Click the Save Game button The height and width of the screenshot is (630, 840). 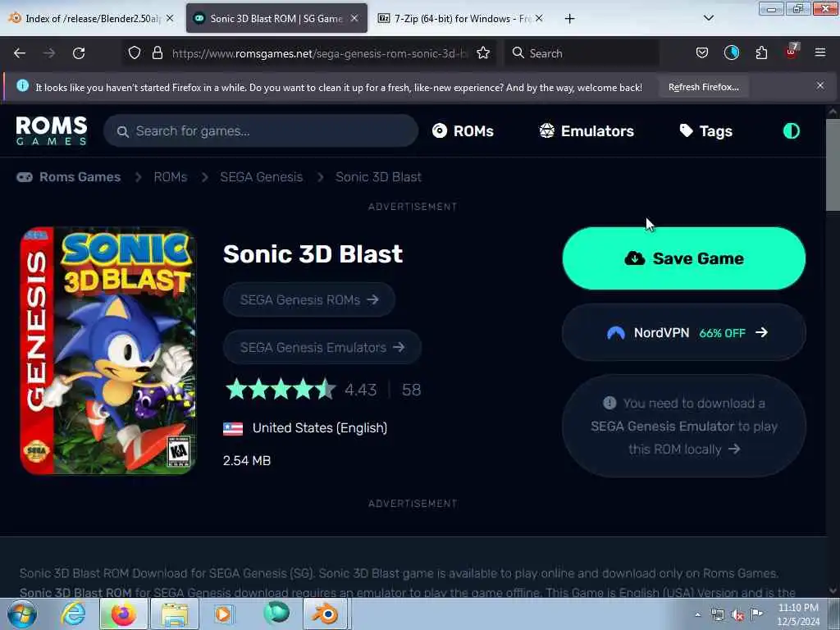point(684,258)
